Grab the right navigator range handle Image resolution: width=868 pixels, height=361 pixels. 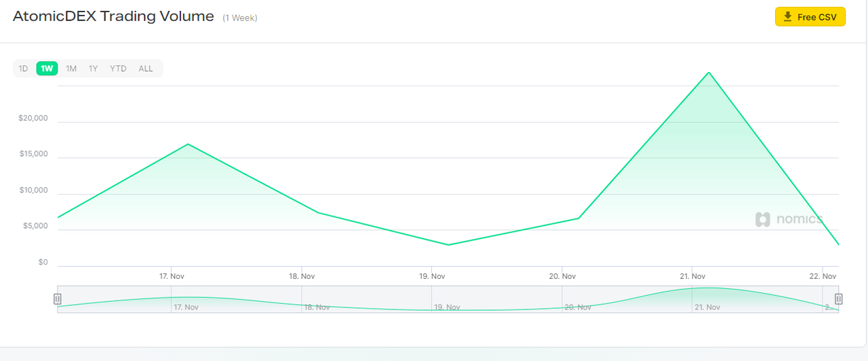click(x=839, y=299)
